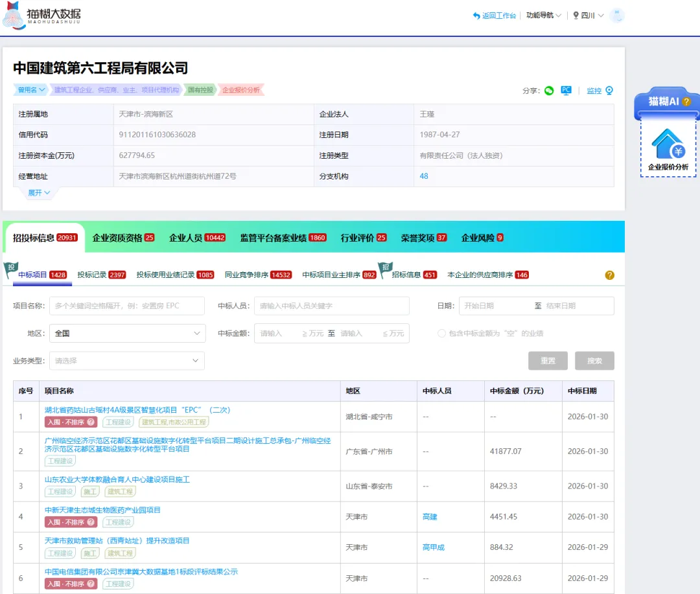Toggle the 包含中标金额为空的业绩 radio option

tap(441, 334)
